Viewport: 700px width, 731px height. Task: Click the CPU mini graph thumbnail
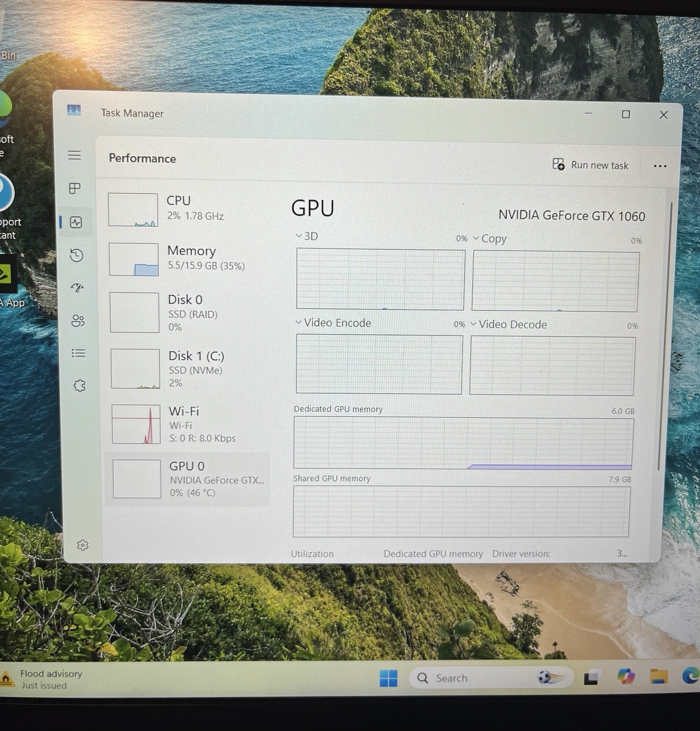(x=133, y=210)
